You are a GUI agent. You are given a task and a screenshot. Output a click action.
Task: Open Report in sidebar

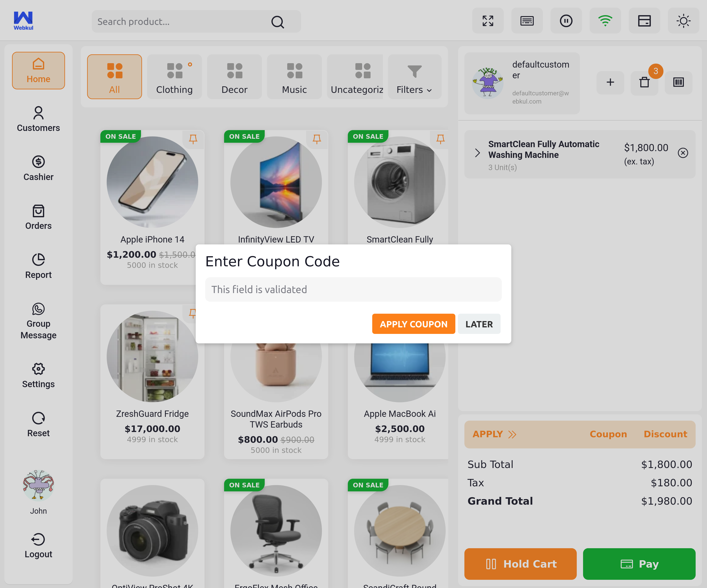pos(38,266)
